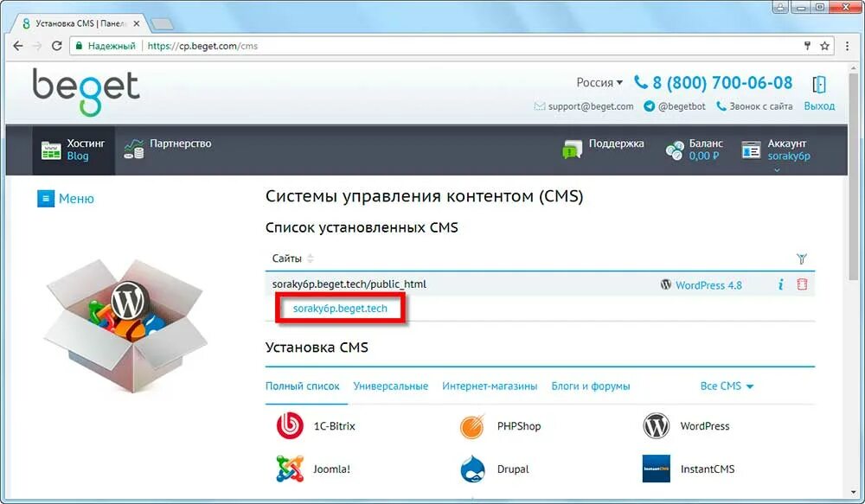Click the Joomla! logo icon

click(x=290, y=469)
